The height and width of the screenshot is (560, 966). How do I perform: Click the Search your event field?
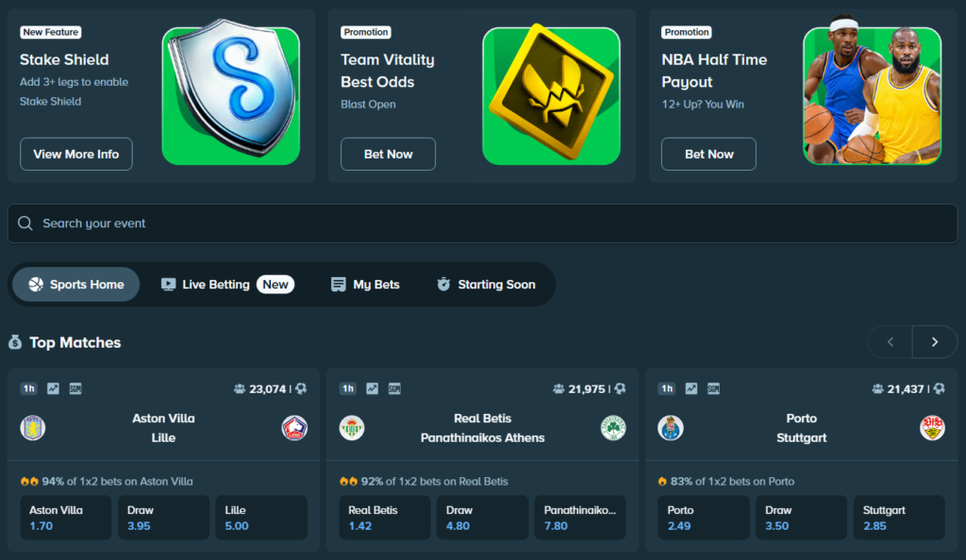pyautogui.click(x=482, y=223)
